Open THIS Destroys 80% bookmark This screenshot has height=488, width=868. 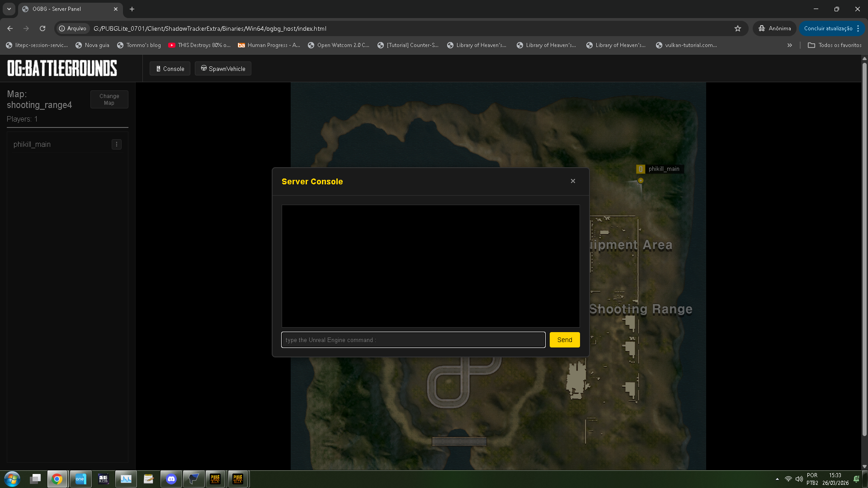pos(199,45)
